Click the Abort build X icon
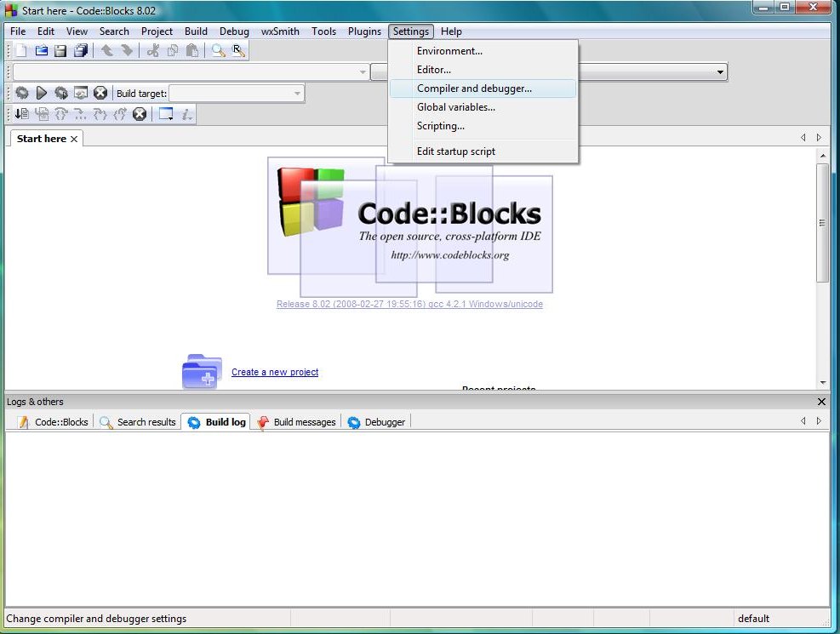The height and width of the screenshot is (634, 840). pos(100,93)
